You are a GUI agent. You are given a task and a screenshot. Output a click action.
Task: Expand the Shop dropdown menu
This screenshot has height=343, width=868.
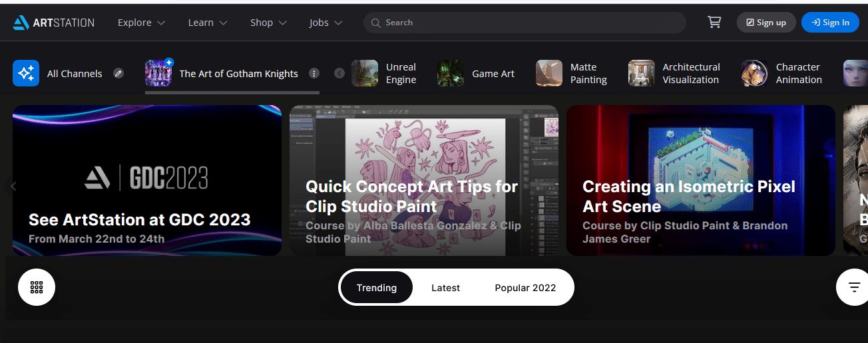(x=268, y=23)
